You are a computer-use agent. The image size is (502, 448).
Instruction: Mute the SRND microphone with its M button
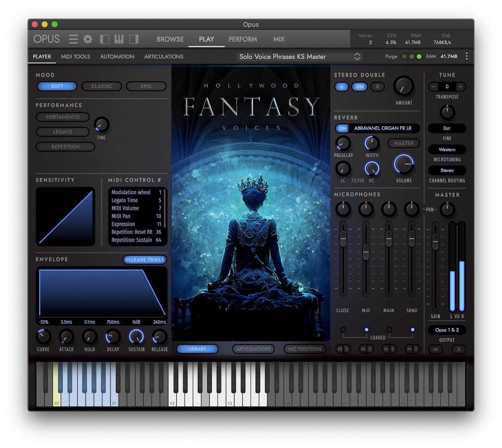click(409, 349)
